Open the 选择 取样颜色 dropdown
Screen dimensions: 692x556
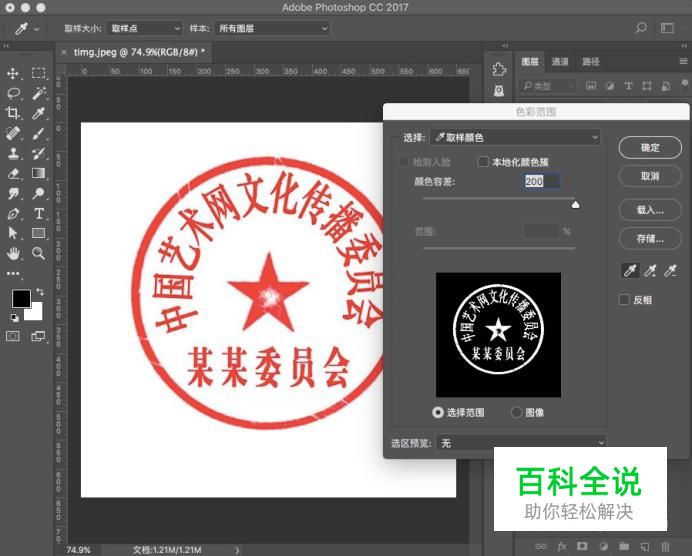coord(515,137)
